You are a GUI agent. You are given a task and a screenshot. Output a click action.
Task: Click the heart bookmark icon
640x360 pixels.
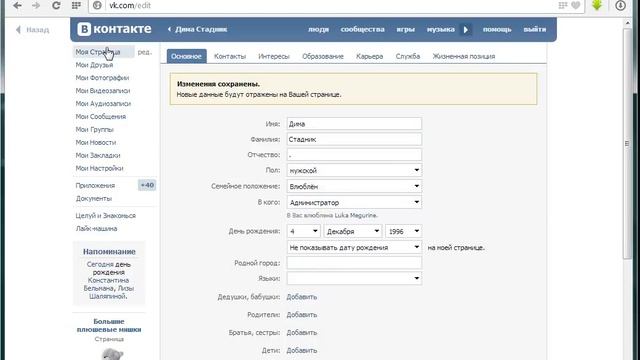tap(576, 5)
